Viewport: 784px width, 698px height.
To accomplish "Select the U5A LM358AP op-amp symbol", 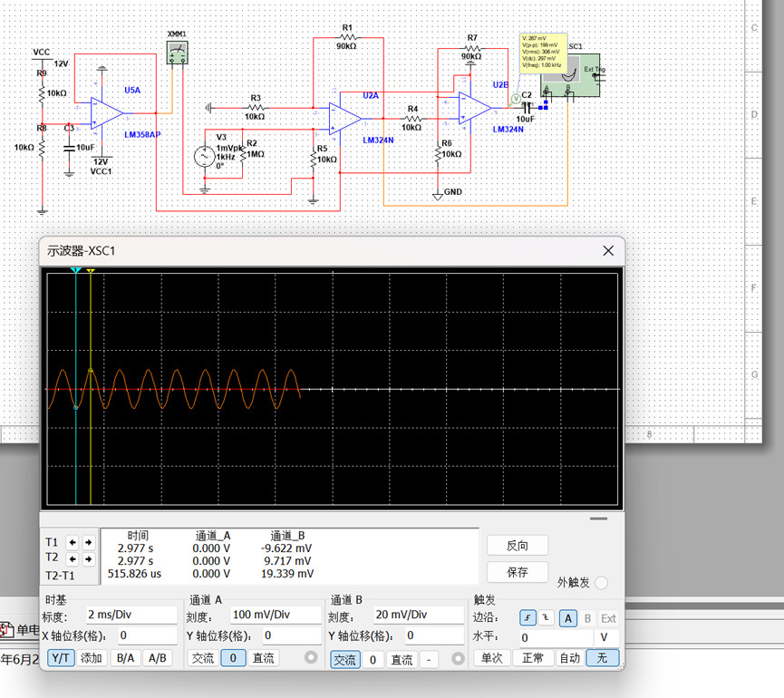I will (107, 113).
